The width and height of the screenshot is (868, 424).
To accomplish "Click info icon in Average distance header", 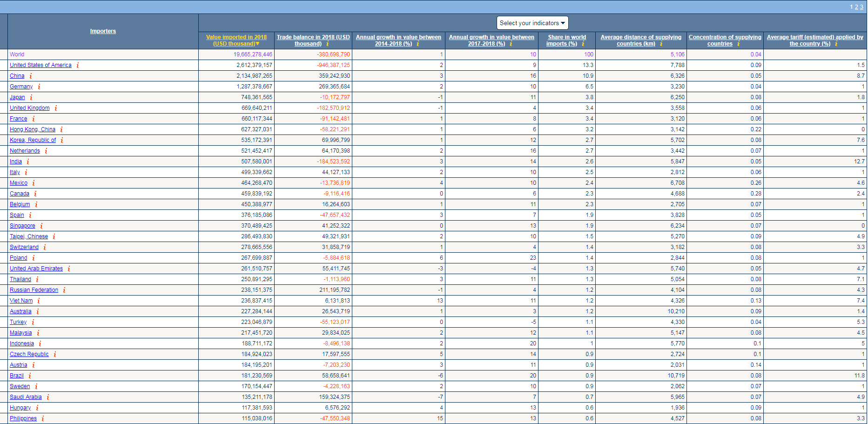I will pyautogui.click(x=661, y=44).
